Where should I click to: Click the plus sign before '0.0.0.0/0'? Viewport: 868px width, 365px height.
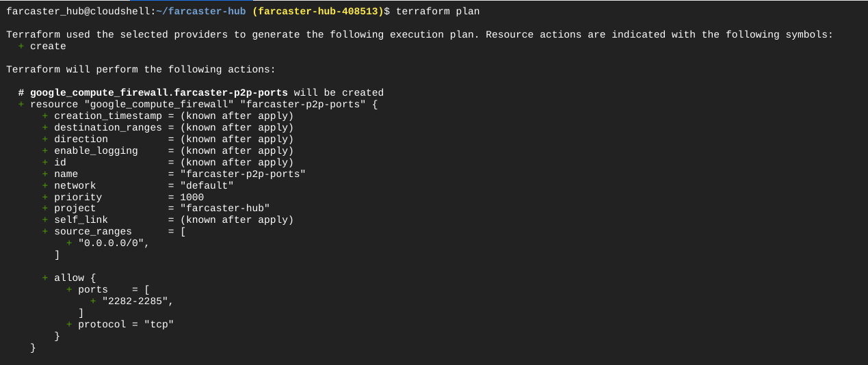[x=69, y=243]
